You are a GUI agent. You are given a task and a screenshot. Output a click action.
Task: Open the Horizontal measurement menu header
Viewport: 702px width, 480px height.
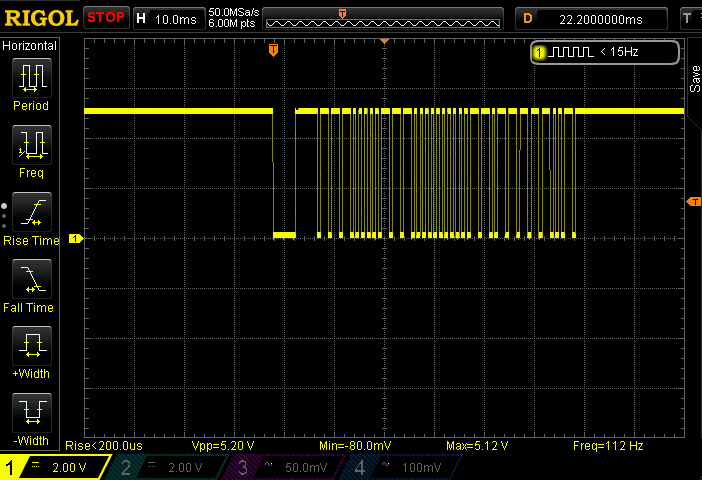(x=30, y=46)
